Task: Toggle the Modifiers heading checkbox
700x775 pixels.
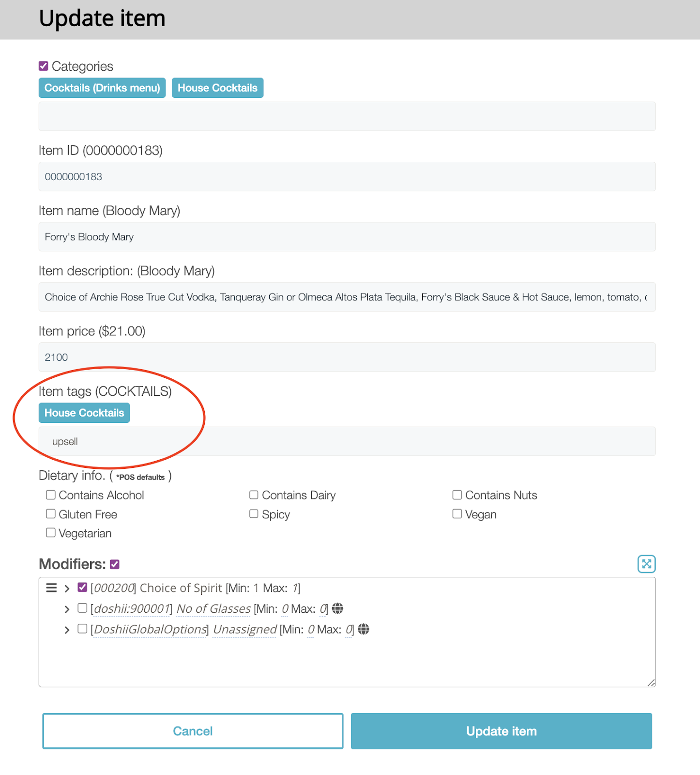Action: point(115,564)
